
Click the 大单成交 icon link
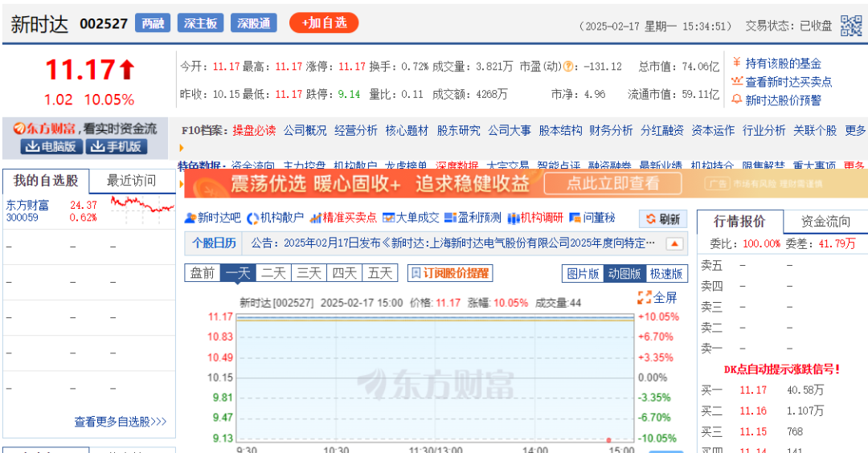(x=411, y=218)
